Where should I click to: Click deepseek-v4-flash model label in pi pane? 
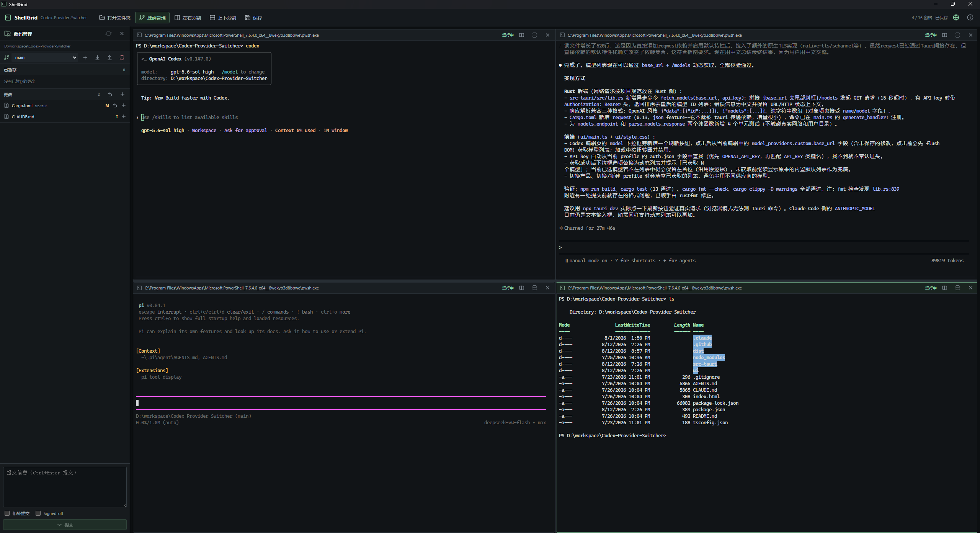pyautogui.click(x=507, y=422)
